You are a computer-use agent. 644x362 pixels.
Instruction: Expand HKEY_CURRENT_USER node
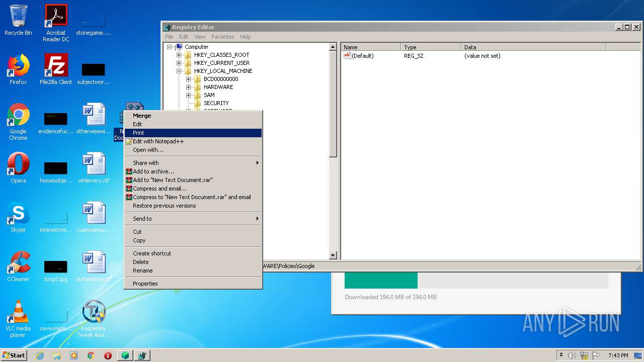(x=179, y=63)
